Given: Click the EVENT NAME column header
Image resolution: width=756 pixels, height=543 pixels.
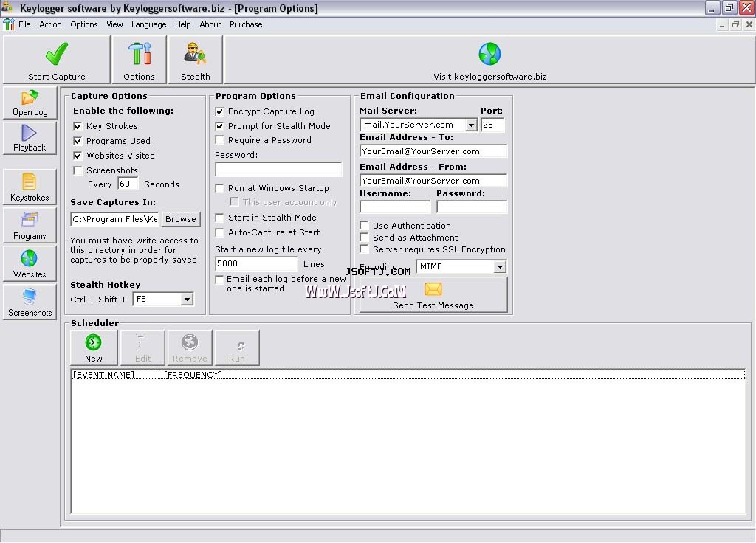Looking at the screenshot, I should (x=103, y=375).
